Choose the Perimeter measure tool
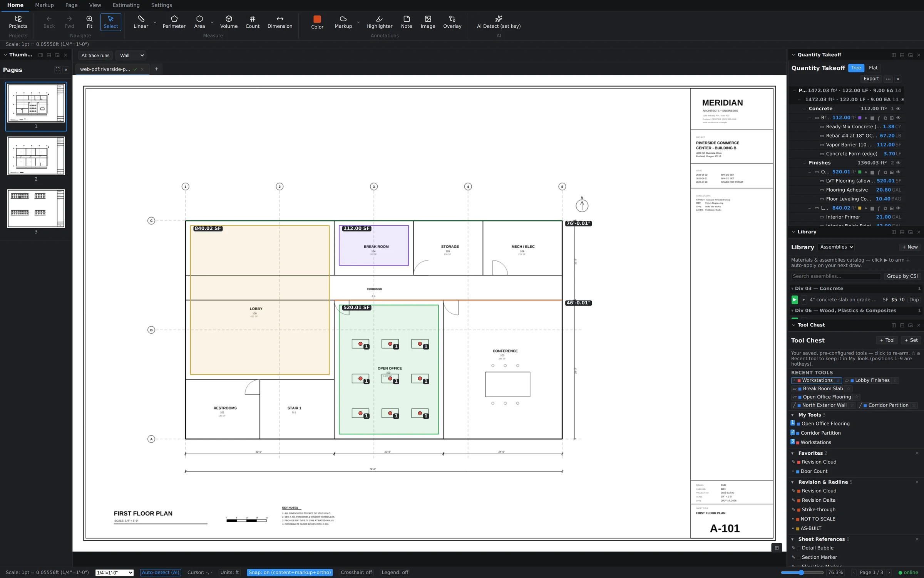Viewport: 924px width, 578px height. [174, 22]
